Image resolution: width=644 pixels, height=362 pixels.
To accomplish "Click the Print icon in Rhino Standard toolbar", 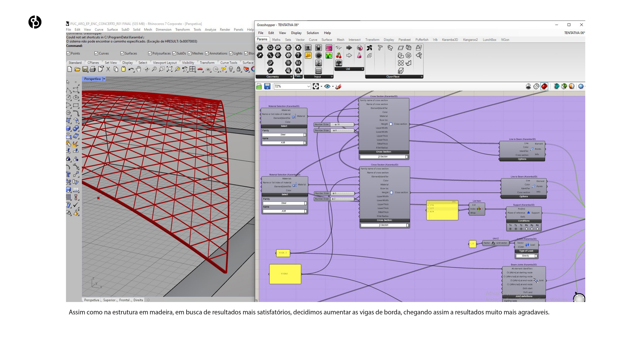I will (93, 69).
